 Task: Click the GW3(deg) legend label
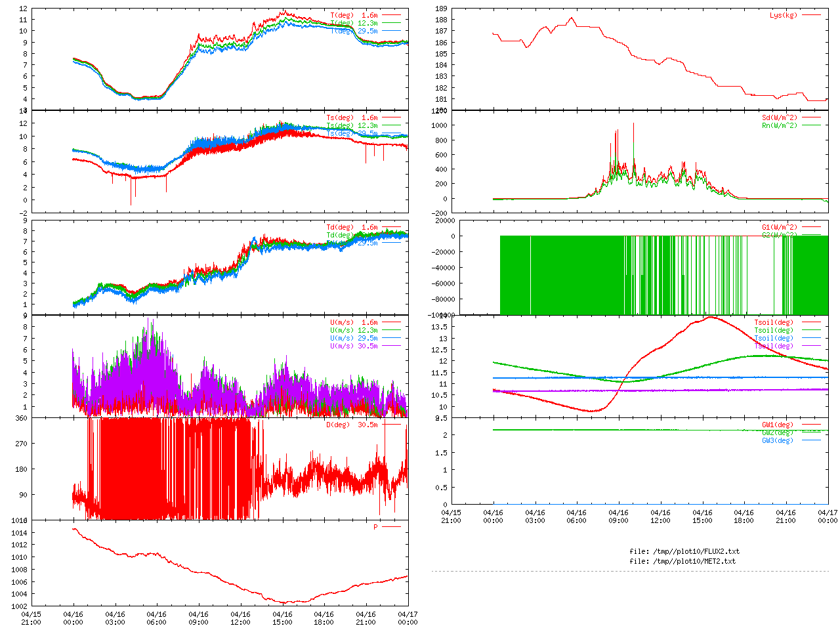tap(778, 440)
